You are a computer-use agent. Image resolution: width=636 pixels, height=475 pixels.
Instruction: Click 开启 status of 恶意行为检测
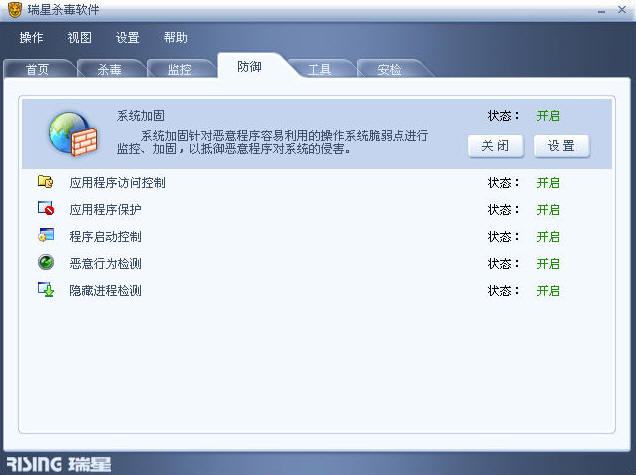[x=548, y=264]
